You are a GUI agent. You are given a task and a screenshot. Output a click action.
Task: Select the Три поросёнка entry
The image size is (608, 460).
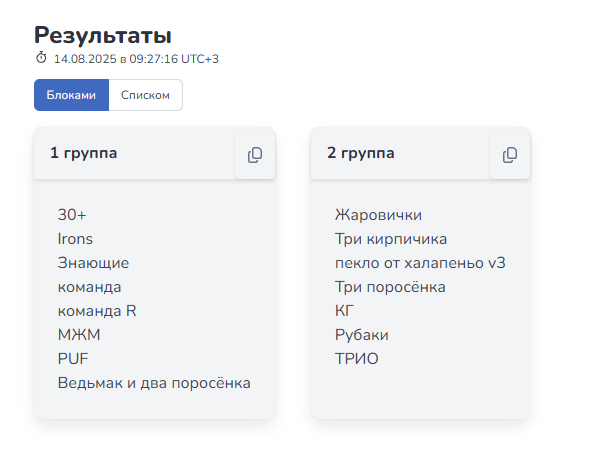(390, 287)
